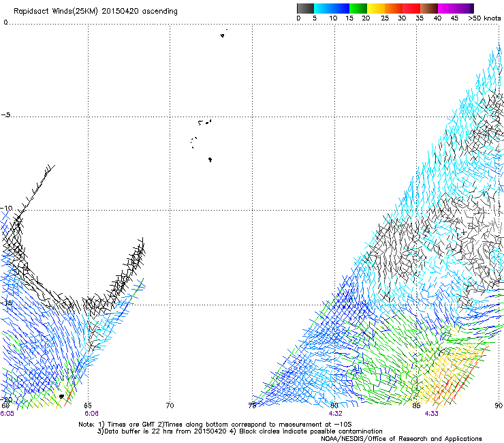Click the dashed atoll outline near 6.5S 71.5E
The height and width of the screenshot is (443, 504).
193,142
